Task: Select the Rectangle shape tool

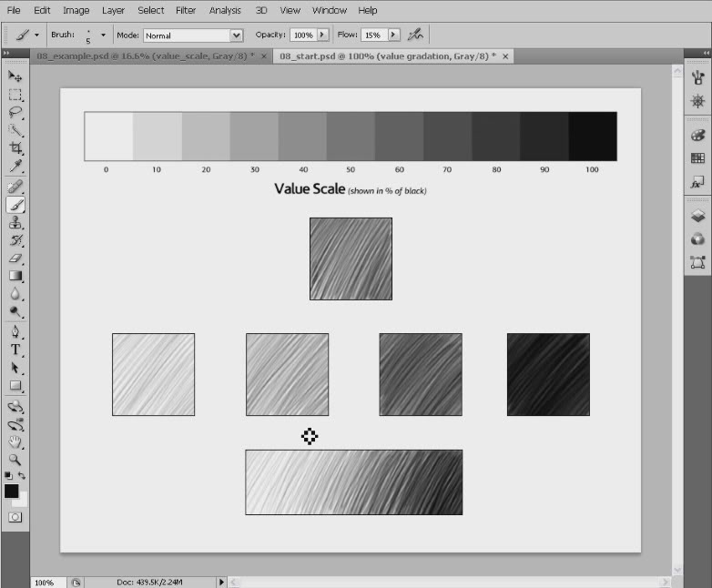Action: 15,386
